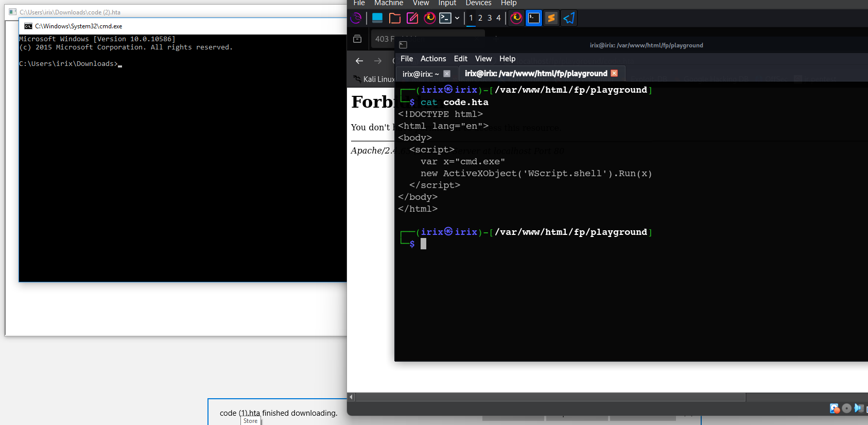This screenshot has height=425, width=868.
Task: Open the VirtualBox View menu
Action: pyautogui.click(x=421, y=3)
